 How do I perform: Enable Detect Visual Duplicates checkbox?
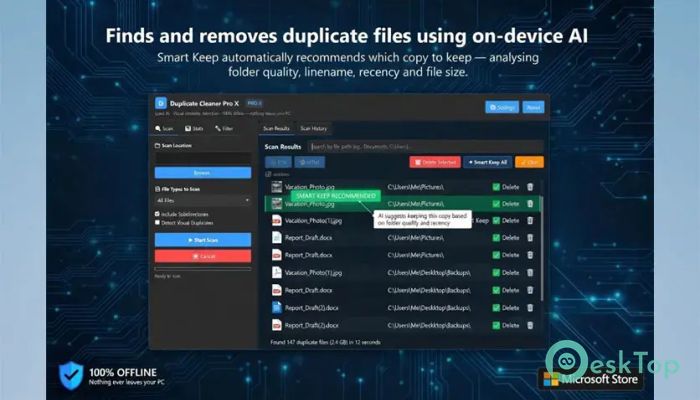coord(157,222)
